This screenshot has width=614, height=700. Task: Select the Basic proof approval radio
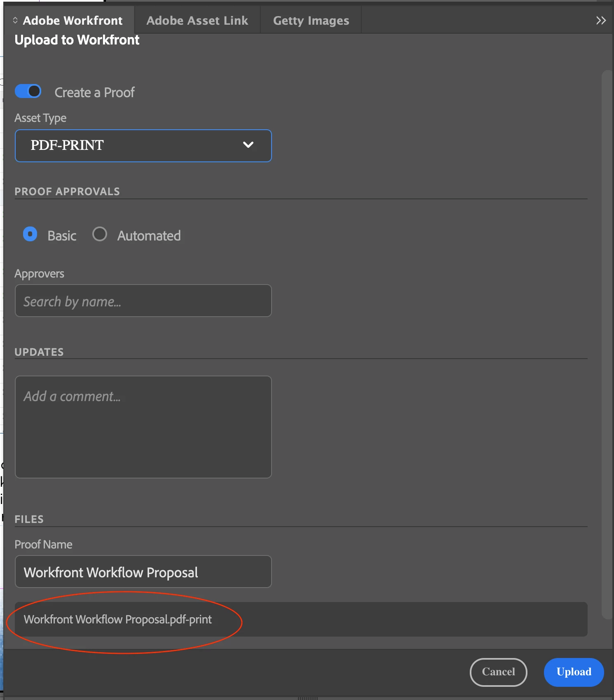[x=30, y=234]
